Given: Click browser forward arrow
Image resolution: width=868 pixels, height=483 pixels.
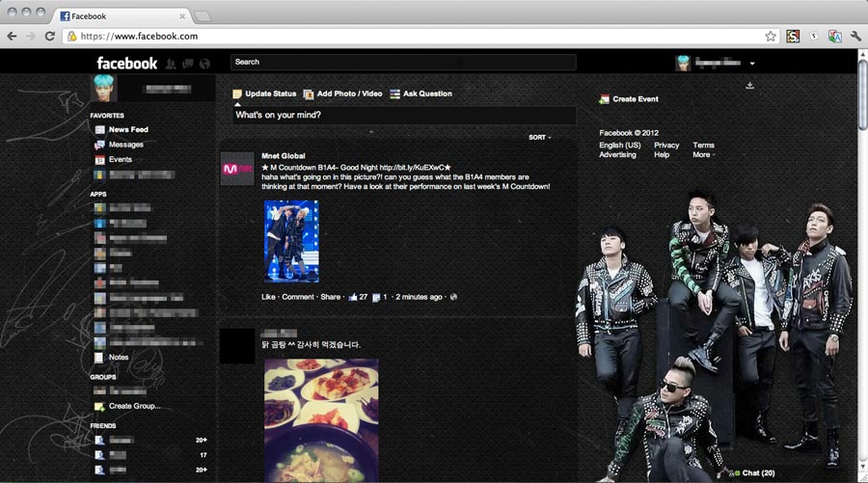Looking at the screenshot, I should point(31,36).
